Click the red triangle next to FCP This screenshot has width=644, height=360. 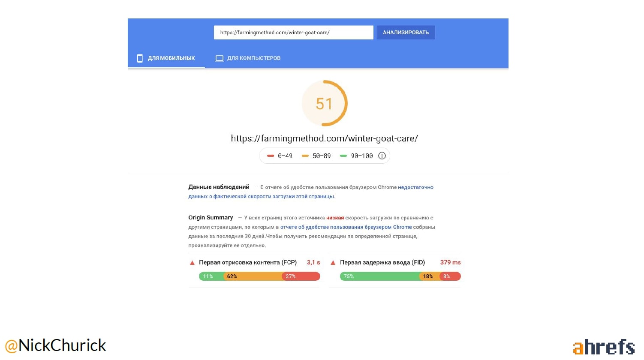[193, 263]
